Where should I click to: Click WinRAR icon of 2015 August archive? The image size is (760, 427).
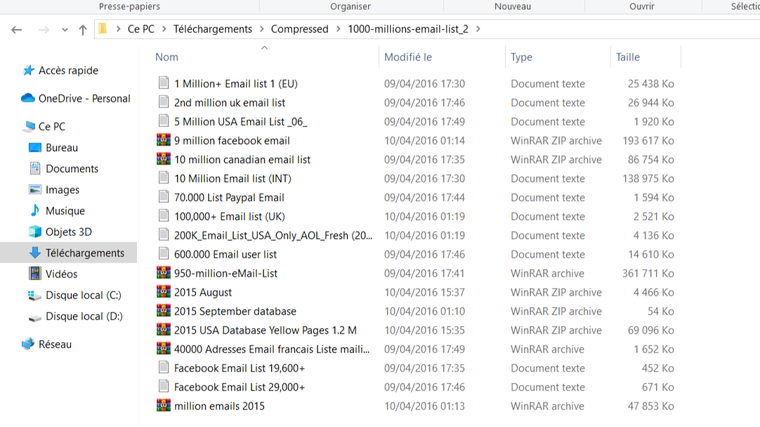coord(163,292)
